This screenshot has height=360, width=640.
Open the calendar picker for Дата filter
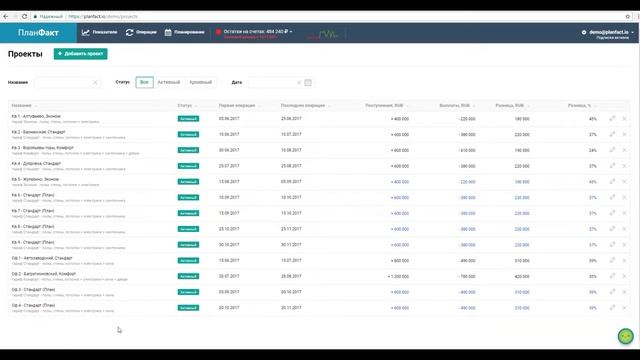(x=308, y=82)
